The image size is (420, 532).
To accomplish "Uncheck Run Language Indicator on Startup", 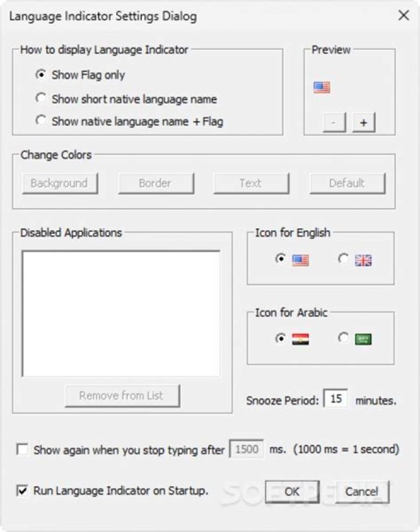I will (22, 491).
